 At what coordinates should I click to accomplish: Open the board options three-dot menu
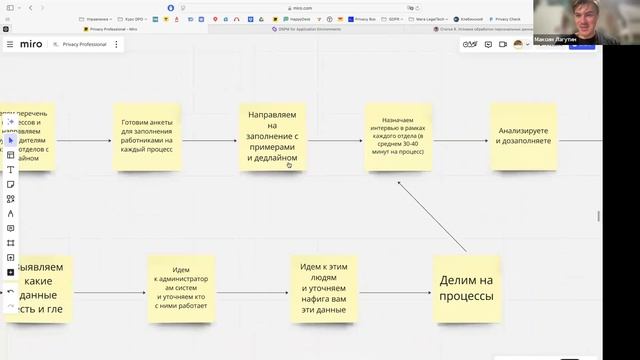pos(116,44)
